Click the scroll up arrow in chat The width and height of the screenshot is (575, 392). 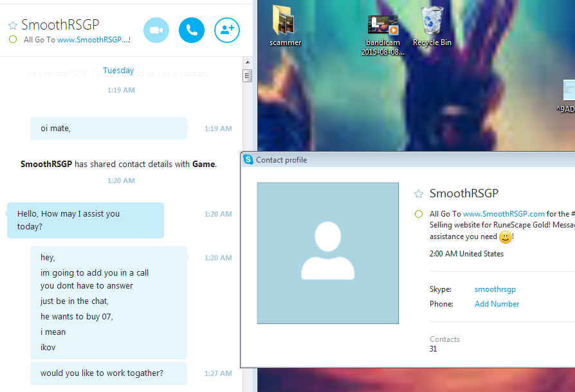pos(248,62)
